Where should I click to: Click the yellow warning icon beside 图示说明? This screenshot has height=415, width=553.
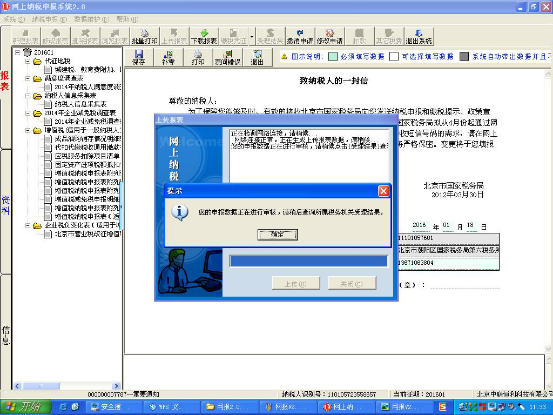(284, 56)
